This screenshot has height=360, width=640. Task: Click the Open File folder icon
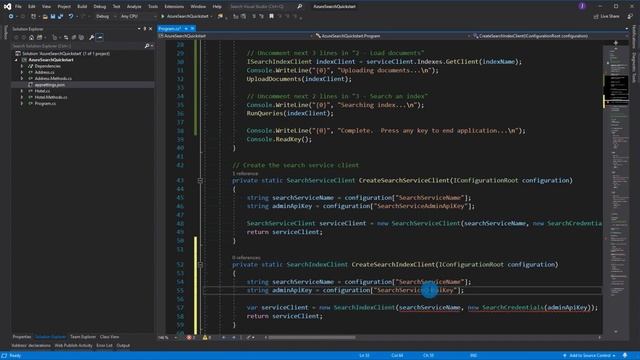click(45, 16)
